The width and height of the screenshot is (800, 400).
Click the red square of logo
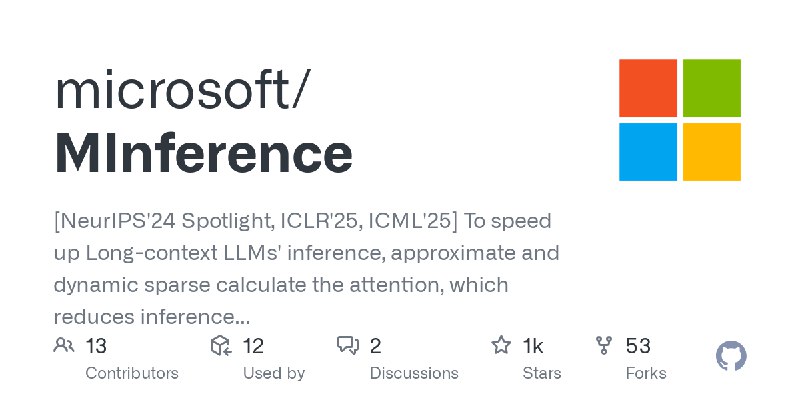[x=648, y=88]
